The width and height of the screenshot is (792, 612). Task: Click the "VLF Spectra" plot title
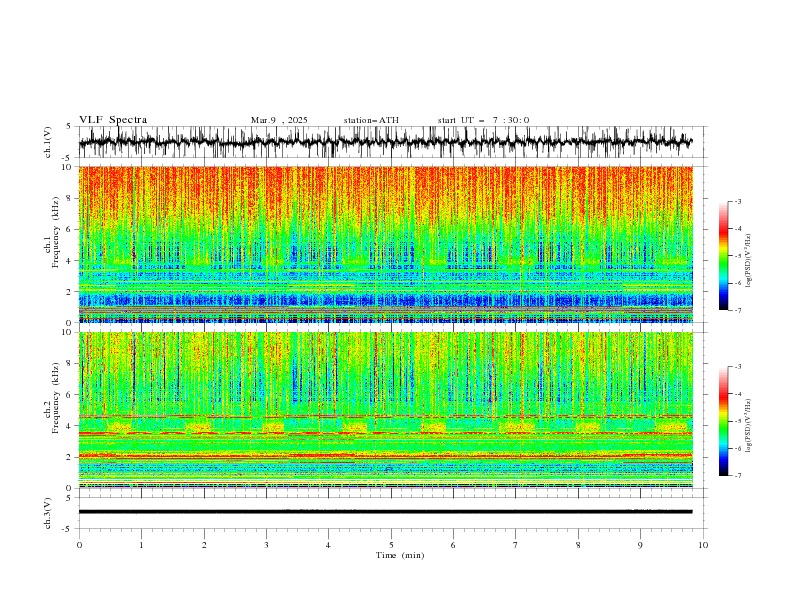[x=113, y=120]
